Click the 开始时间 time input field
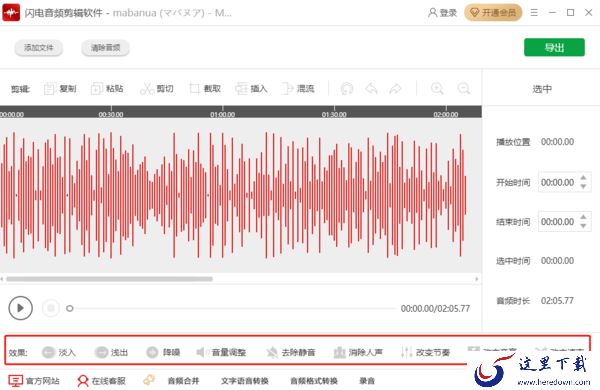The height and width of the screenshot is (390, 600). click(564, 182)
